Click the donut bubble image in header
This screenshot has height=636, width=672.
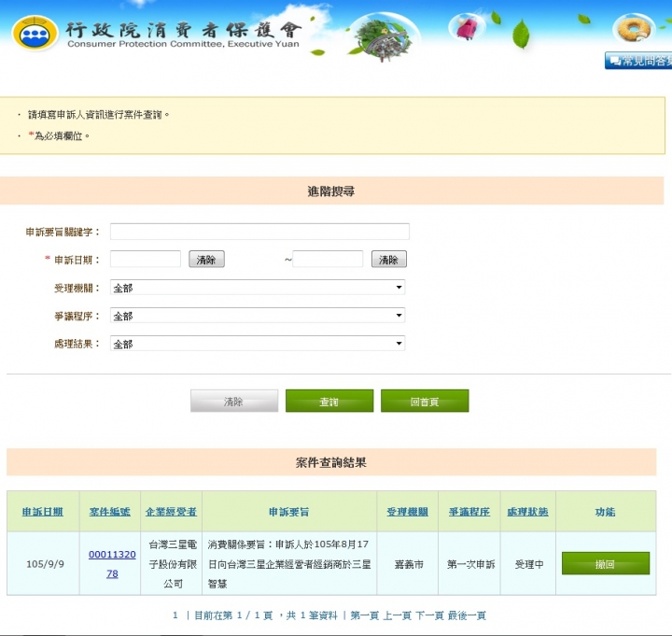coord(635,29)
